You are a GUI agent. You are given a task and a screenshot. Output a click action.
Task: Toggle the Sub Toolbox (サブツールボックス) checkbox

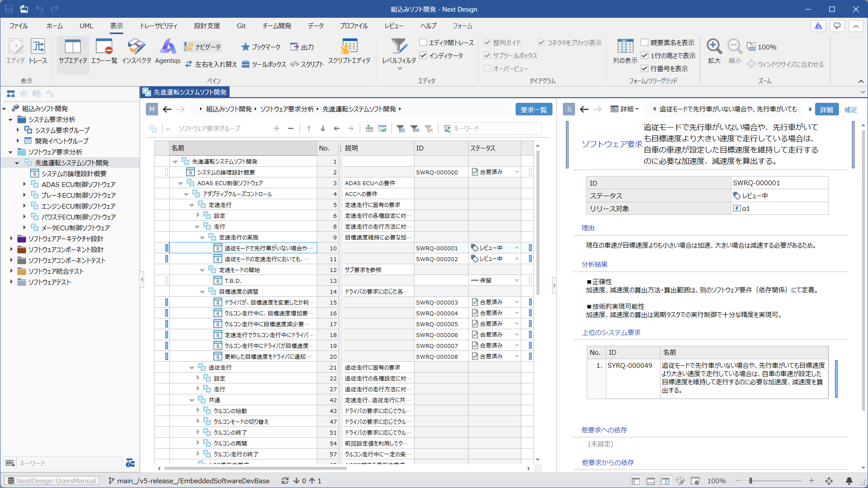(487, 56)
